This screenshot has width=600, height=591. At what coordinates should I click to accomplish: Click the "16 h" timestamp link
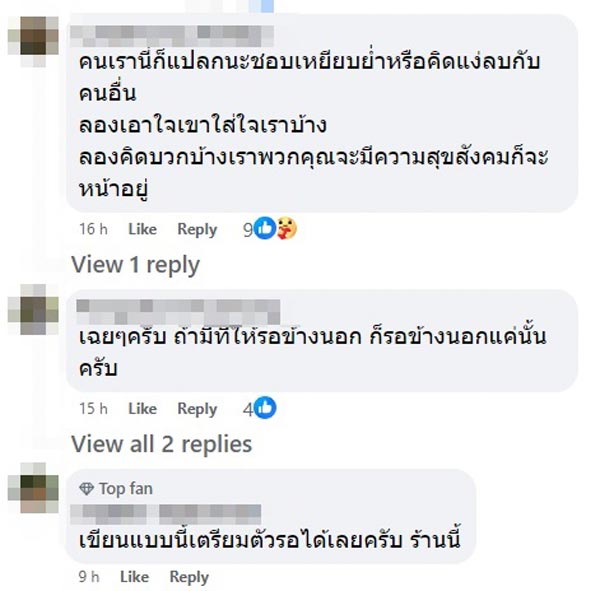point(93,229)
